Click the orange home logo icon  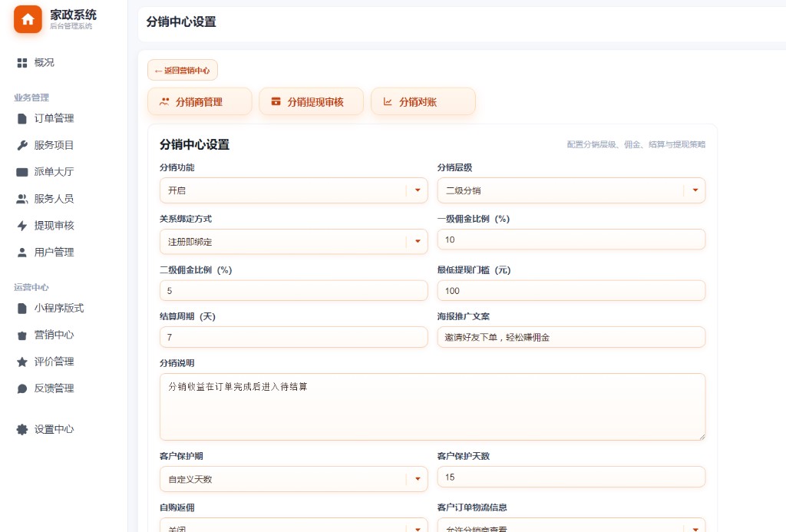28,19
